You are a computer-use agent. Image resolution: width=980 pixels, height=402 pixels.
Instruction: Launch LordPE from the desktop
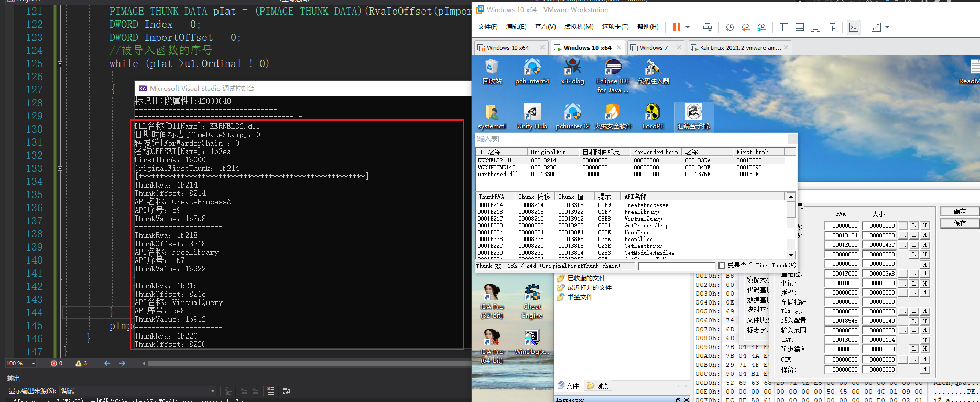[x=653, y=117]
